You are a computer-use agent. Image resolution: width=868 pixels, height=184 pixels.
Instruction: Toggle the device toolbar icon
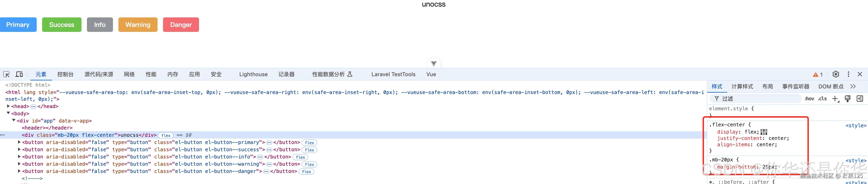[x=19, y=74]
